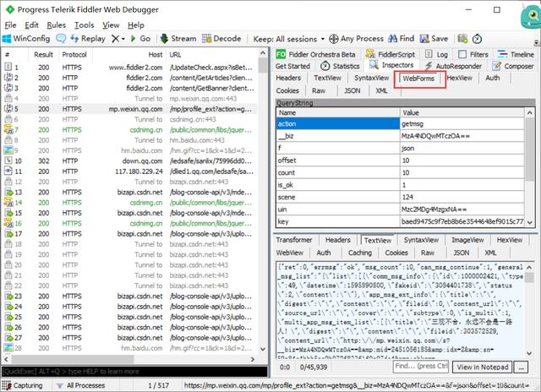Click the __biz value cell

[462, 136]
